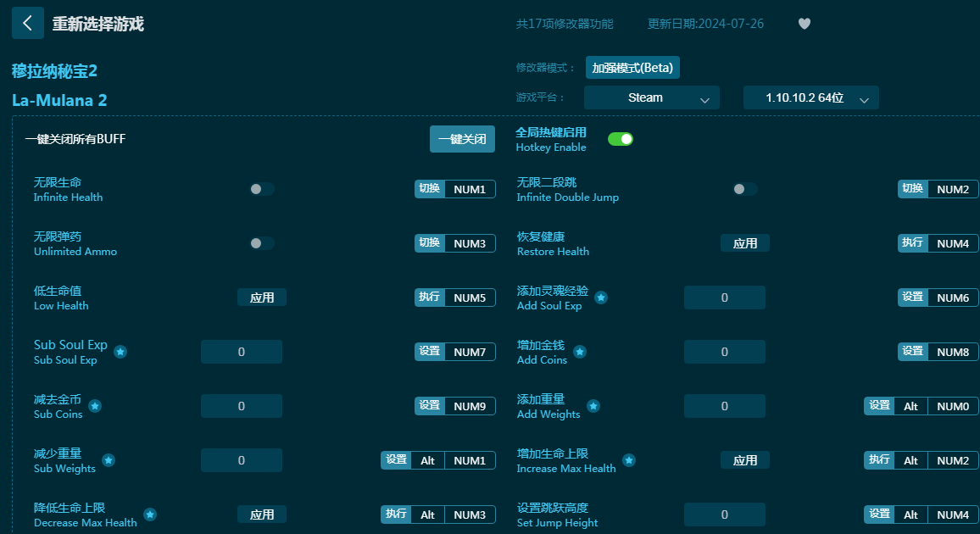This screenshot has height=534, width=980.
Task: Click 设置 label for Set Jump Height
Action: (x=879, y=515)
